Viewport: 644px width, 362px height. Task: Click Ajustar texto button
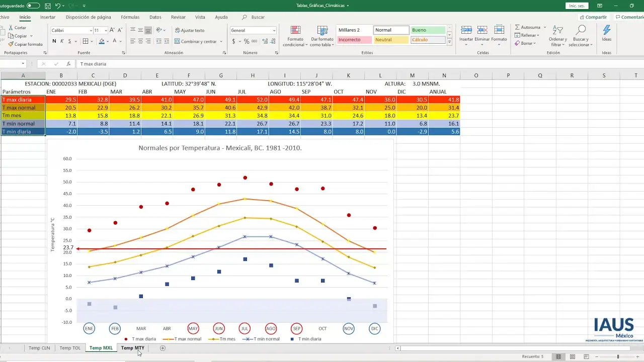(x=190, y=30)
